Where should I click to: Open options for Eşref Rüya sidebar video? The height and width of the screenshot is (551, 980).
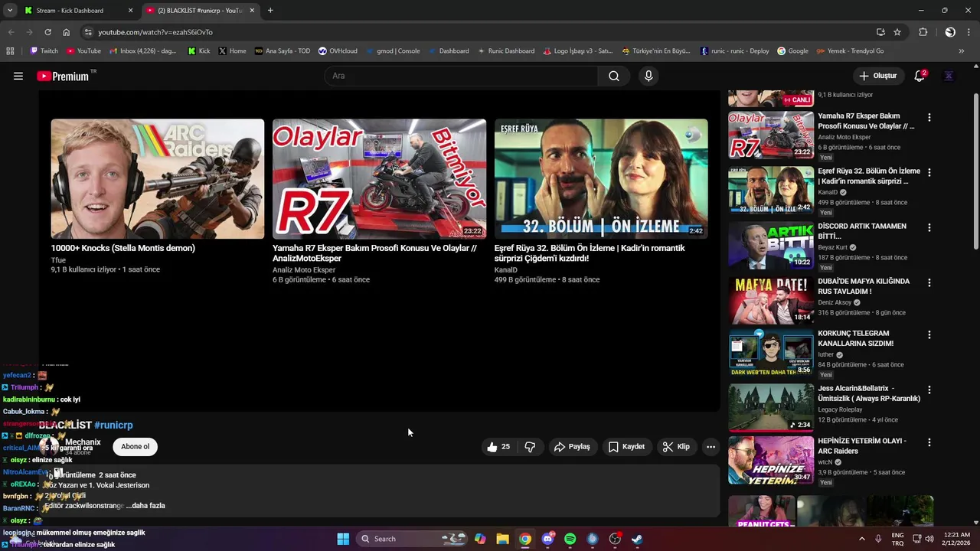[929, 173]
